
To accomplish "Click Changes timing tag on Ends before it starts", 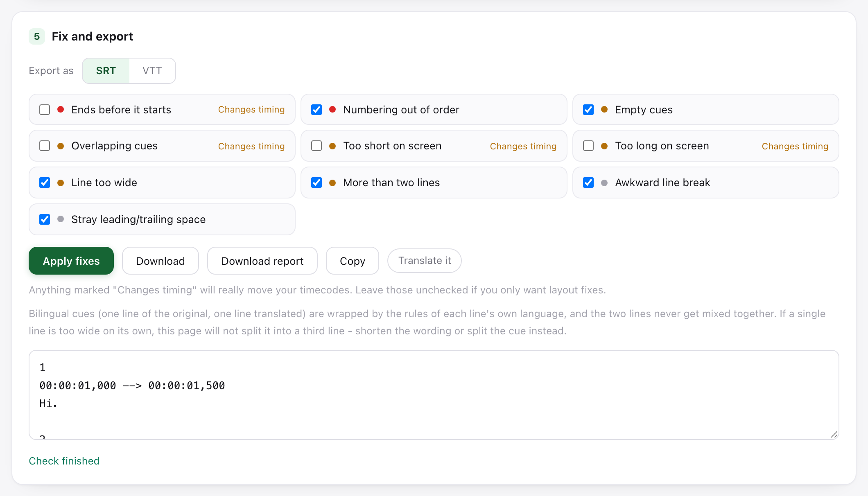I will coord(251,109).
